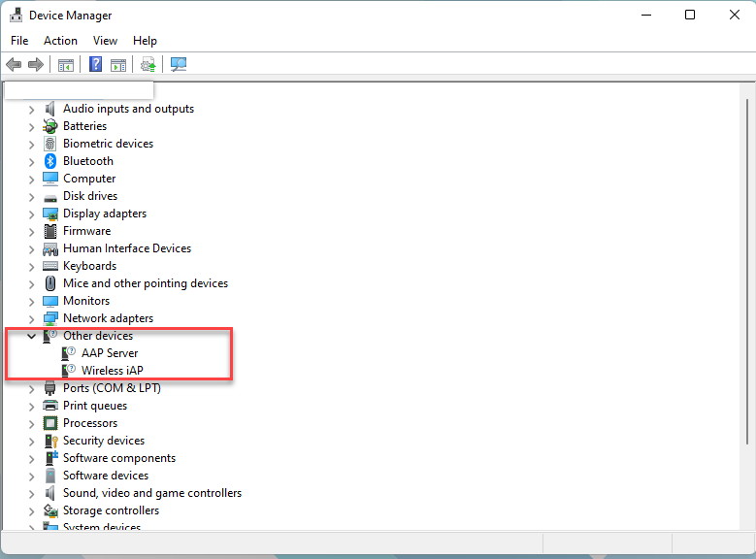This screenshot has width=756, height=559.
Task: Select Mice and other pointing devices
Action: click(x=146, y=283)
